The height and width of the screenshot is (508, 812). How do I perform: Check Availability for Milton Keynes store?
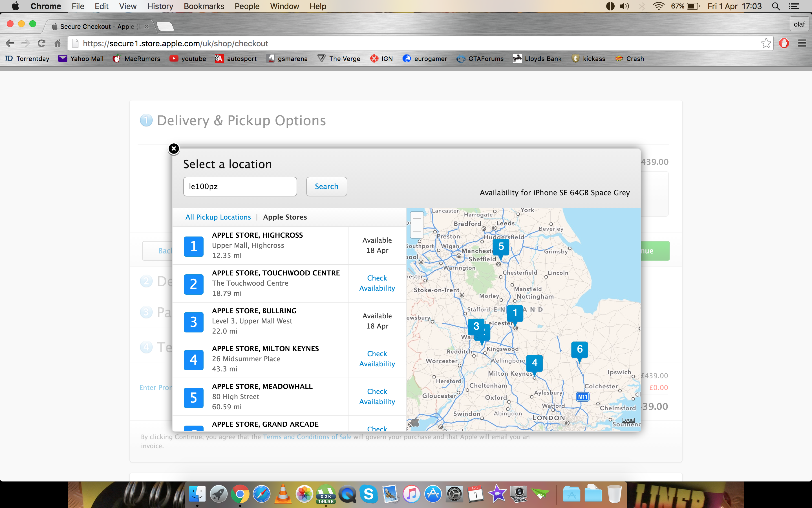(377, 359)
